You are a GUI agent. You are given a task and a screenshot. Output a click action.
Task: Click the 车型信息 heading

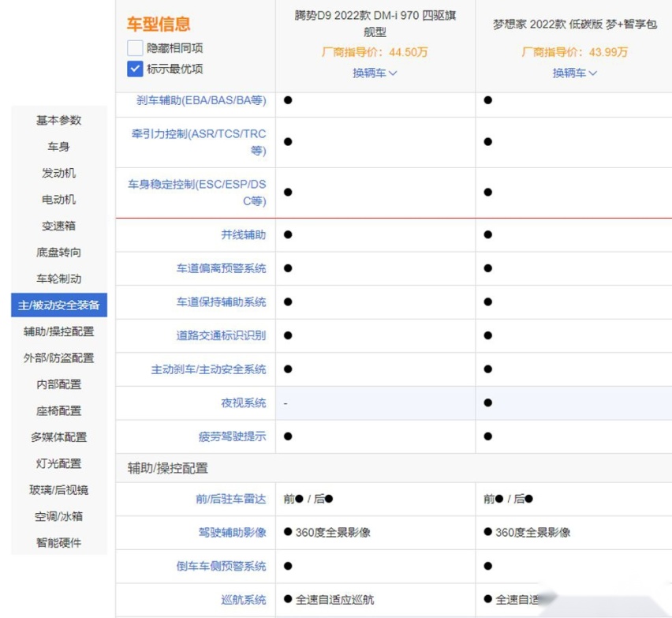[x=159, y=24]
